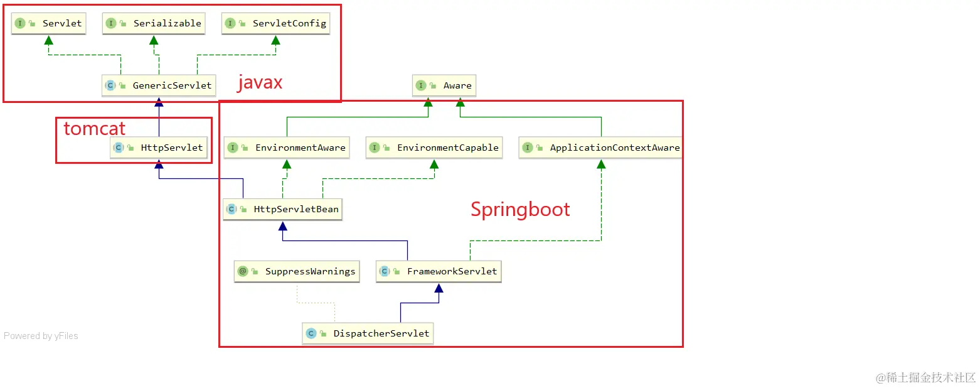This screenshot has width=980, height=388.
Task: Select the EnvironmentAware interface node
Action: 287,148
